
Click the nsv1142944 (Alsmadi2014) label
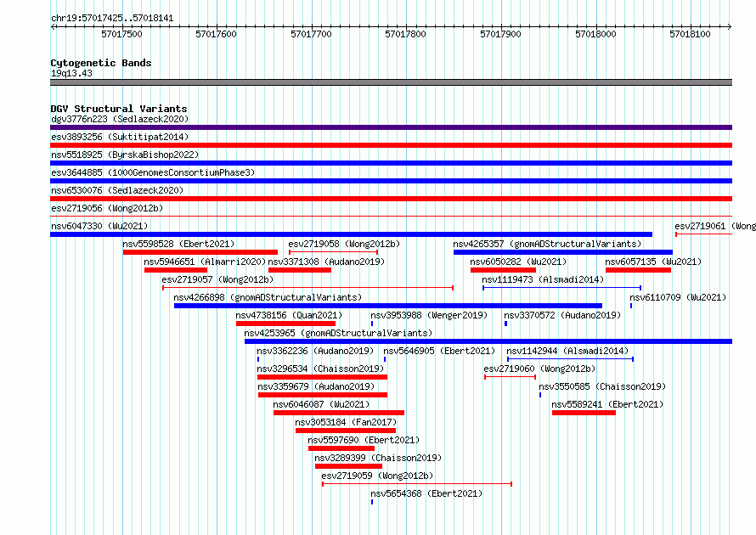pos(567,351)
